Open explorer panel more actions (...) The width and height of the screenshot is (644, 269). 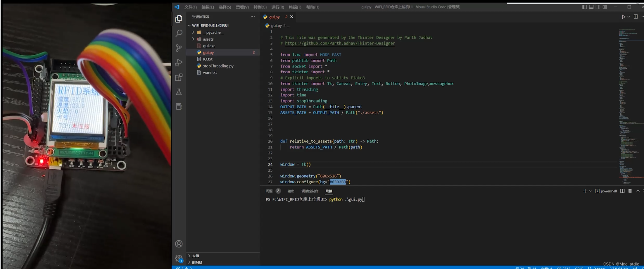[253, 17]
